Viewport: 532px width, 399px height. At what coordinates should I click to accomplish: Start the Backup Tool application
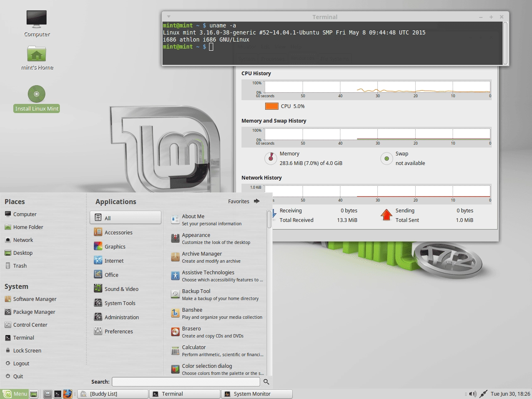(218, 294)
